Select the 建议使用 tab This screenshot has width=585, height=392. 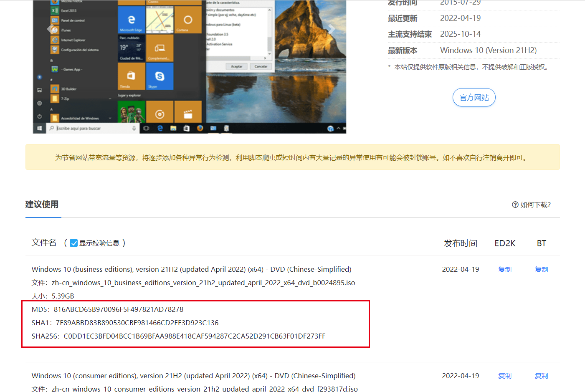click(x=42, y=204)
